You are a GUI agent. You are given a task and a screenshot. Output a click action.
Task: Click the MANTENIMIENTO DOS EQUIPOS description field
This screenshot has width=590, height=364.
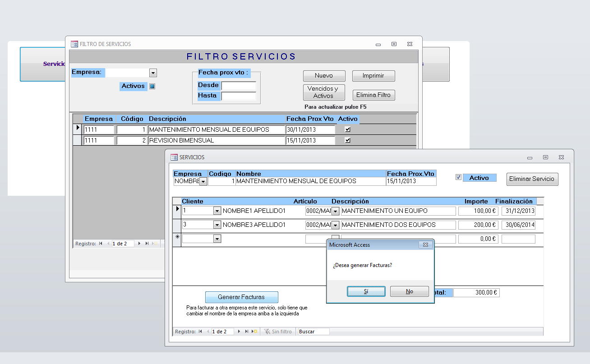coord(398,225)
